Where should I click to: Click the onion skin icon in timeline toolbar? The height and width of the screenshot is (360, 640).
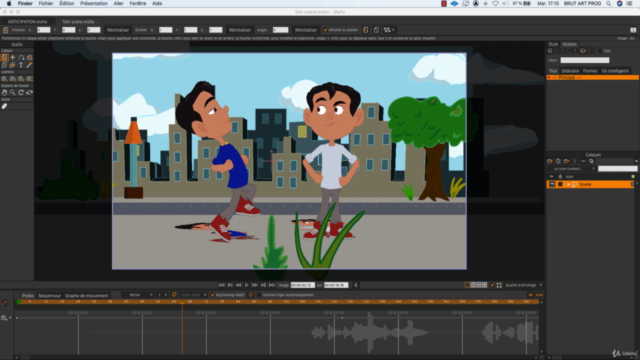tap(174, 295)
